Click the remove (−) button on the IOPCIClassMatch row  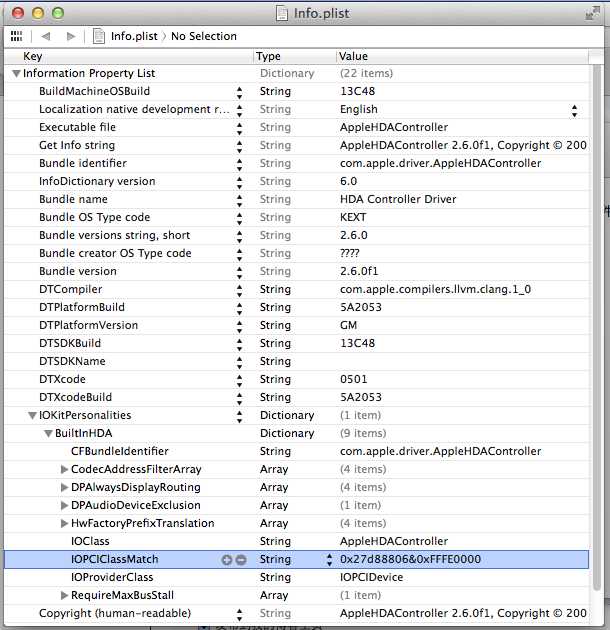point(241,559)
